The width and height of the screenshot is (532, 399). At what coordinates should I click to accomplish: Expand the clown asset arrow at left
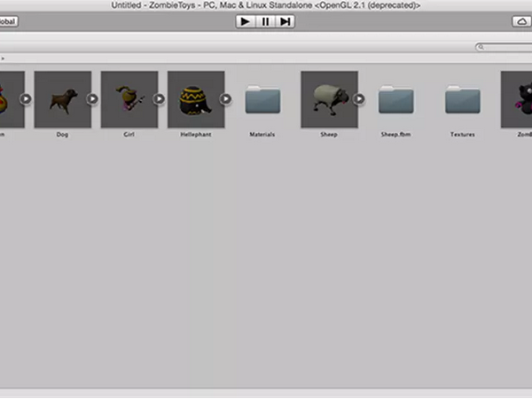coord(26,98)
